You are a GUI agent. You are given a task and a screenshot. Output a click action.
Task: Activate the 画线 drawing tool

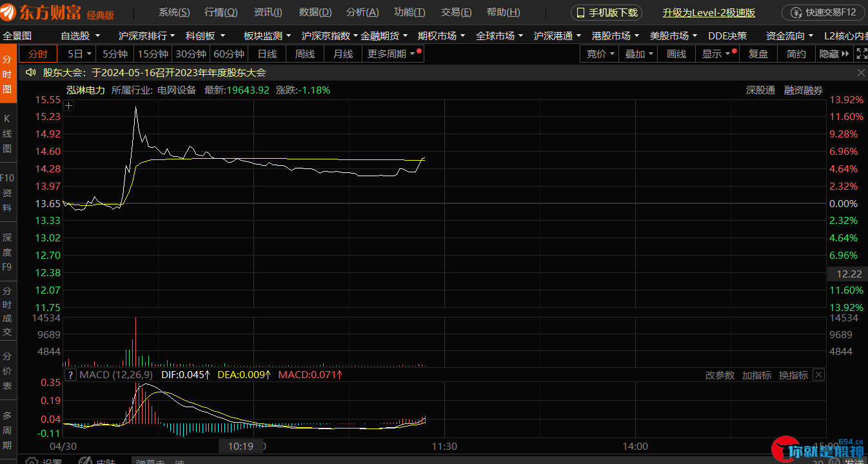(x=676, y=54)
